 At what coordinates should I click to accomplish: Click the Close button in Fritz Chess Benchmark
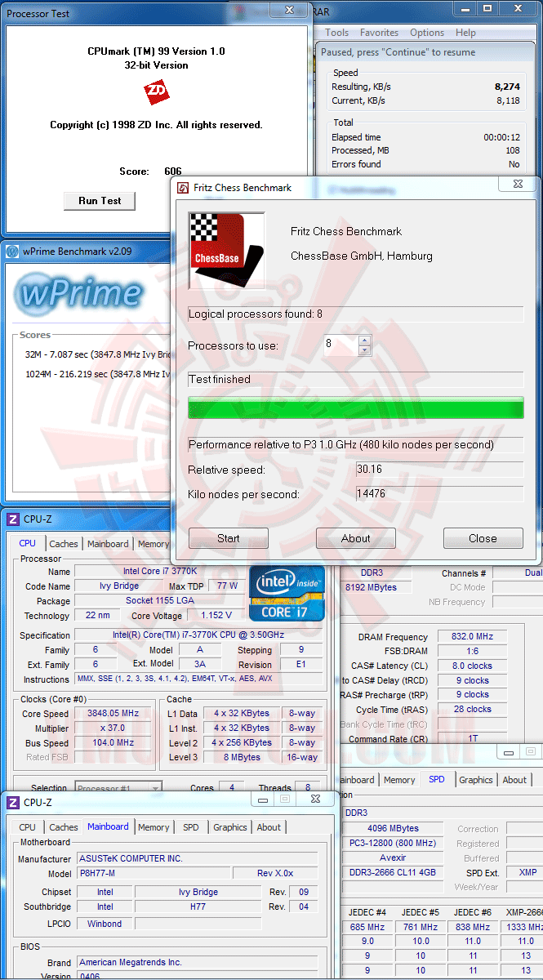pos(483,538)
